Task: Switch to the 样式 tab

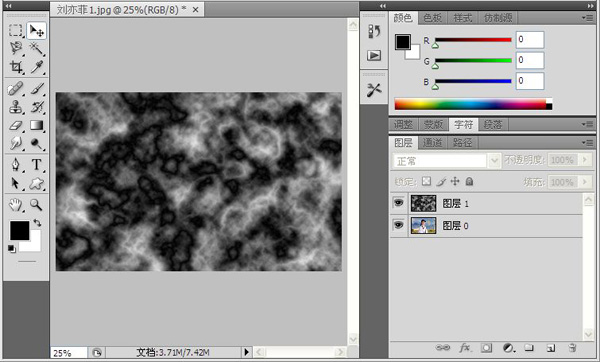Action: [463, 18]
